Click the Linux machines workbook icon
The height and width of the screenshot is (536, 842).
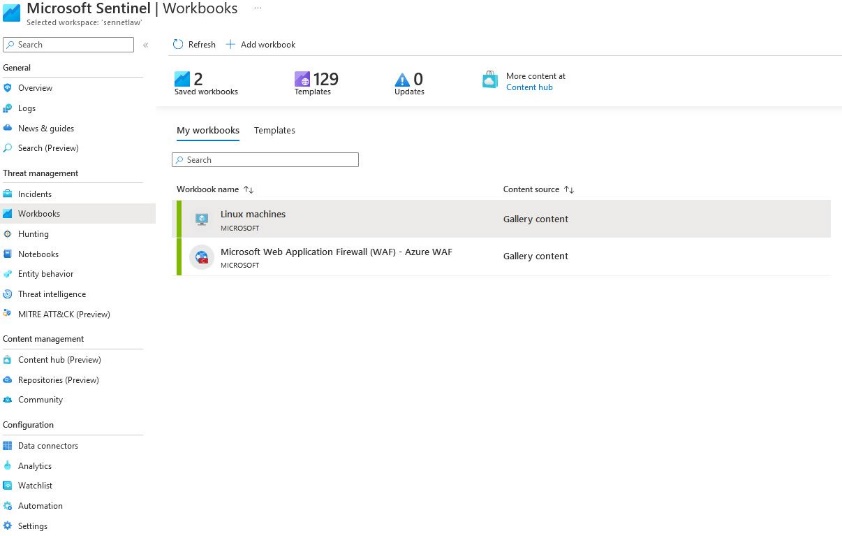coord(202,219)
